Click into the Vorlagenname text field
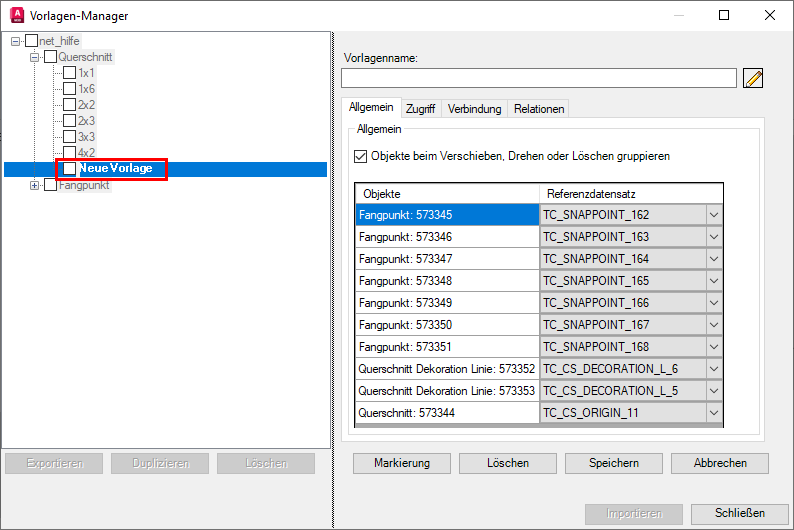The width and height of the screenshot is (794, 530). (538, 78)
